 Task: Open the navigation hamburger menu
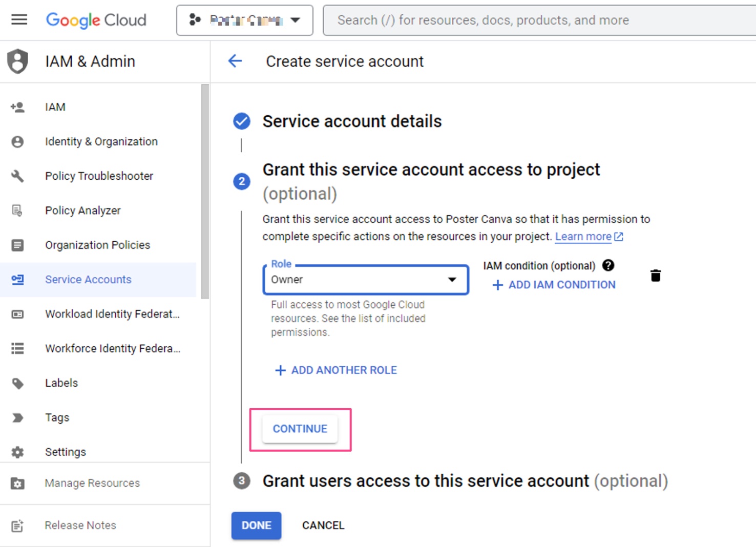[19, 19]
